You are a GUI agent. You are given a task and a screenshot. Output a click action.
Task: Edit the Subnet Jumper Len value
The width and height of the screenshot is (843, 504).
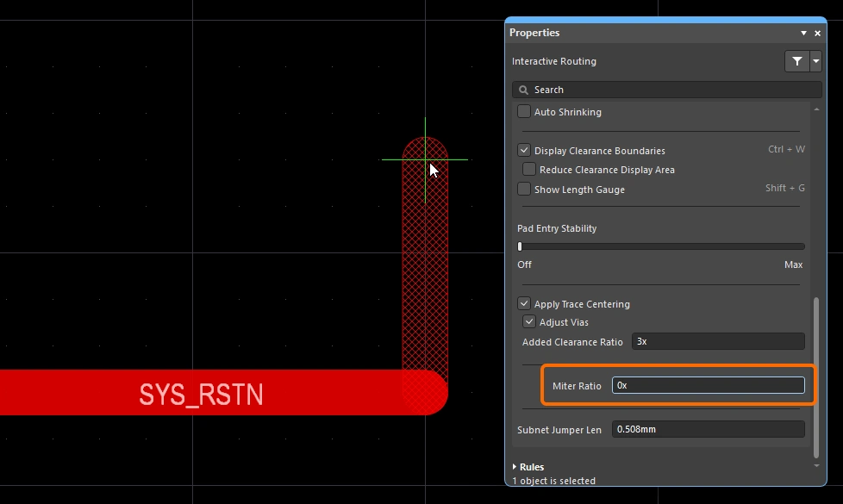[708, 429]
